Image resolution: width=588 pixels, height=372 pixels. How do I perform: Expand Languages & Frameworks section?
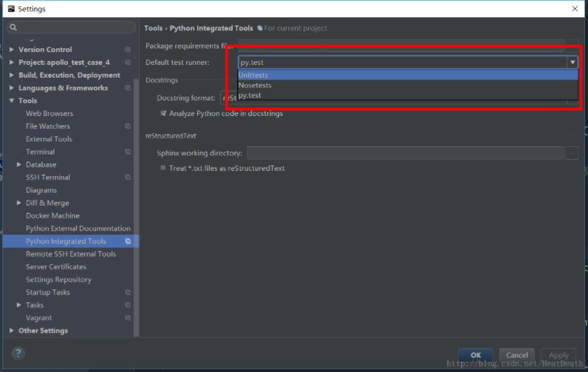tap(12, 87)
